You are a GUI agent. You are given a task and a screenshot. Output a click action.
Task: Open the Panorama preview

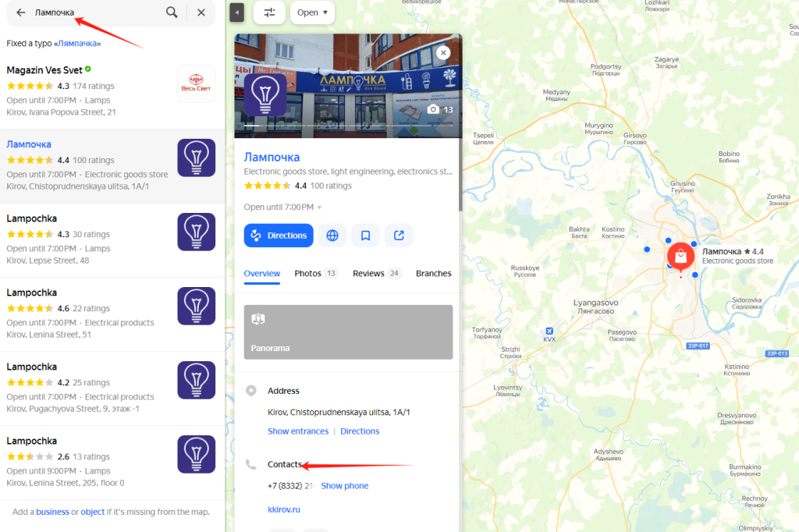(349, 332)
